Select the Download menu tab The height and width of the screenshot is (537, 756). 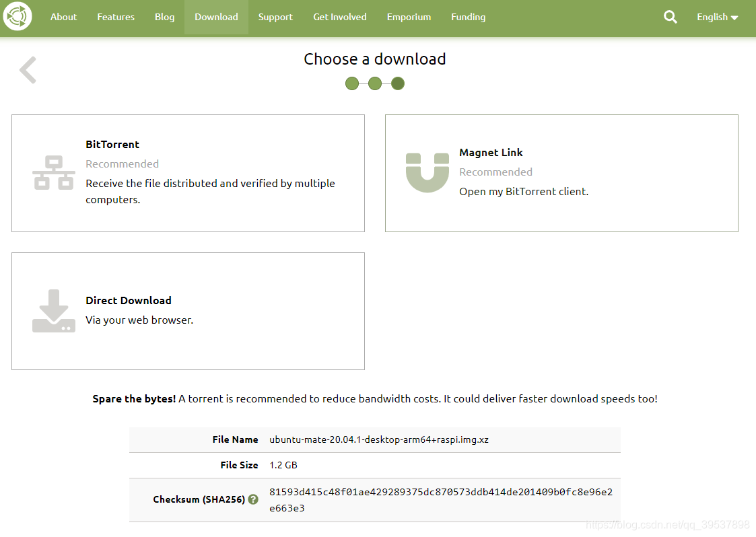(217, 17)
